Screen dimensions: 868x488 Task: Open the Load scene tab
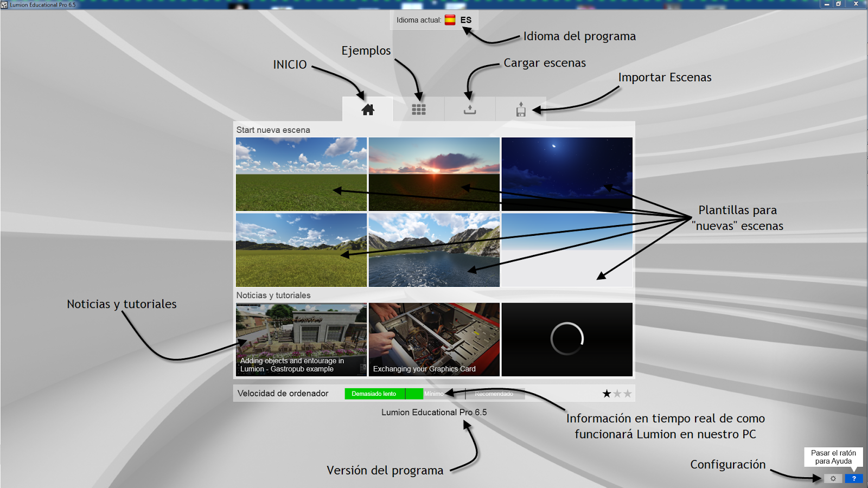[470, 109]
